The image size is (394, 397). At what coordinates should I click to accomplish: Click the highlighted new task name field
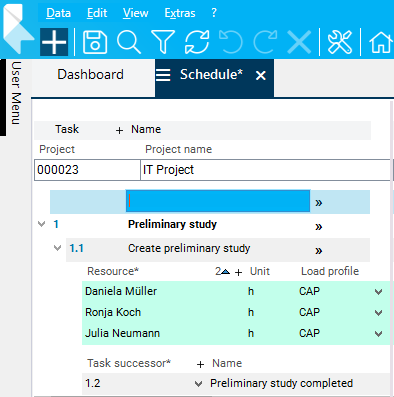pyautogui.click(x=218, y=201)
